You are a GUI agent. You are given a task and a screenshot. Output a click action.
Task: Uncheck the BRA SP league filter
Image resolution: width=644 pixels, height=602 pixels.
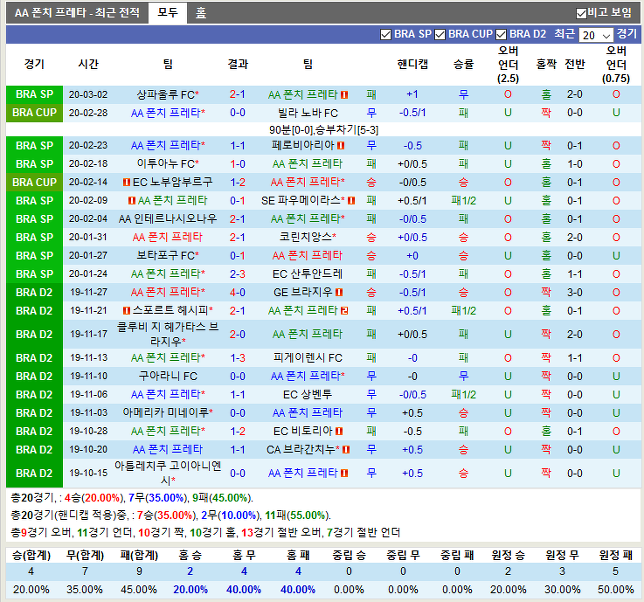point(386,35)
